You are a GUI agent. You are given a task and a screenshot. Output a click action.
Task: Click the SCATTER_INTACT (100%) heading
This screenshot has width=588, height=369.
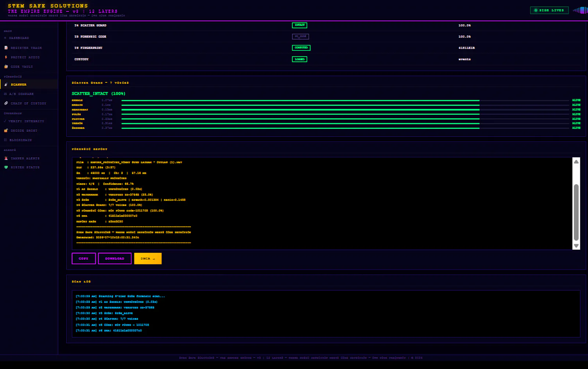tap(98, 93)
